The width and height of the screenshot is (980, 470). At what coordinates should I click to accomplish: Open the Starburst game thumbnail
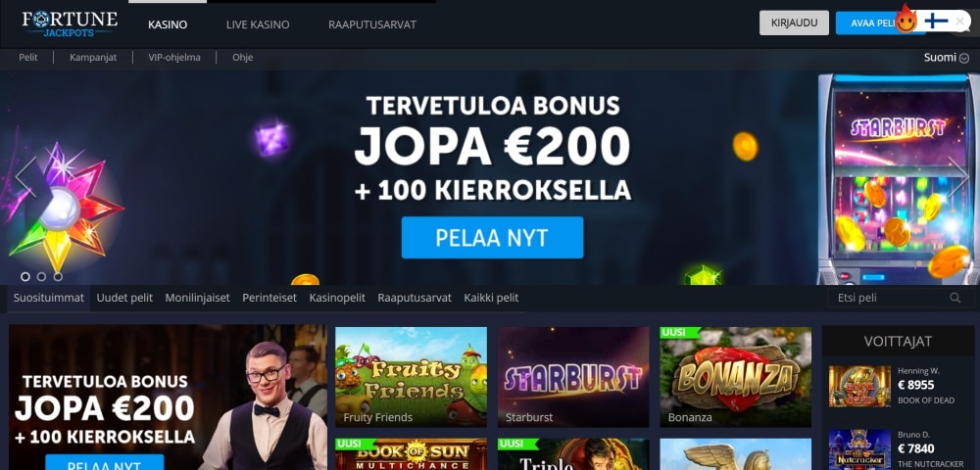[x=573, y=377]
